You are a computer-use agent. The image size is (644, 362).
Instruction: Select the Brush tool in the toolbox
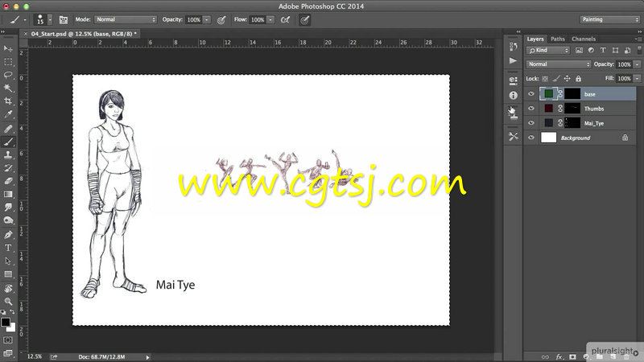click(x=8, y=142)
